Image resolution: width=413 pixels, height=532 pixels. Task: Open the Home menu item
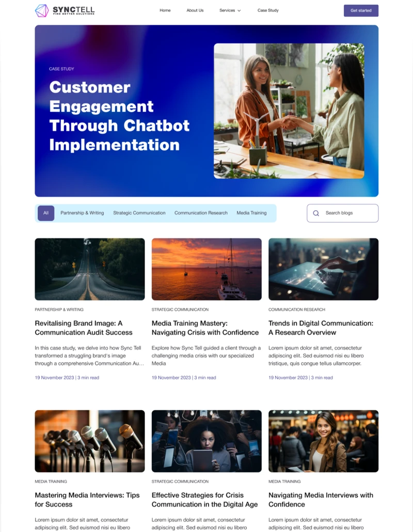(165, 10)
